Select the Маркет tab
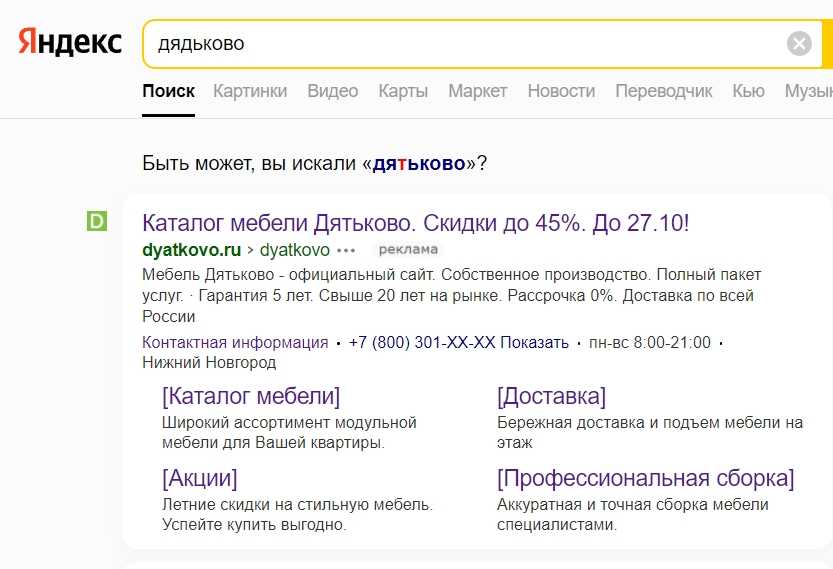Image resolution: width=833 pixels, height=569 pixels. (x=477, y=91)
